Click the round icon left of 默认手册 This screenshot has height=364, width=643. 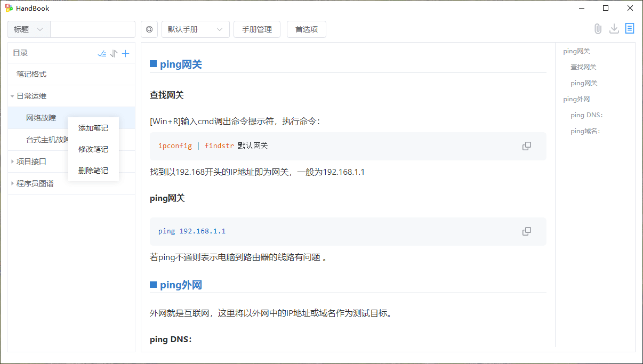[x=149, y=29]
